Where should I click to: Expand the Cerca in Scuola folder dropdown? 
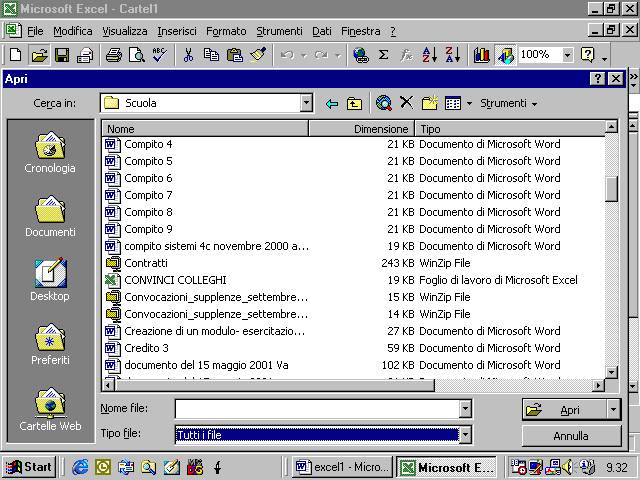[306, 103]
